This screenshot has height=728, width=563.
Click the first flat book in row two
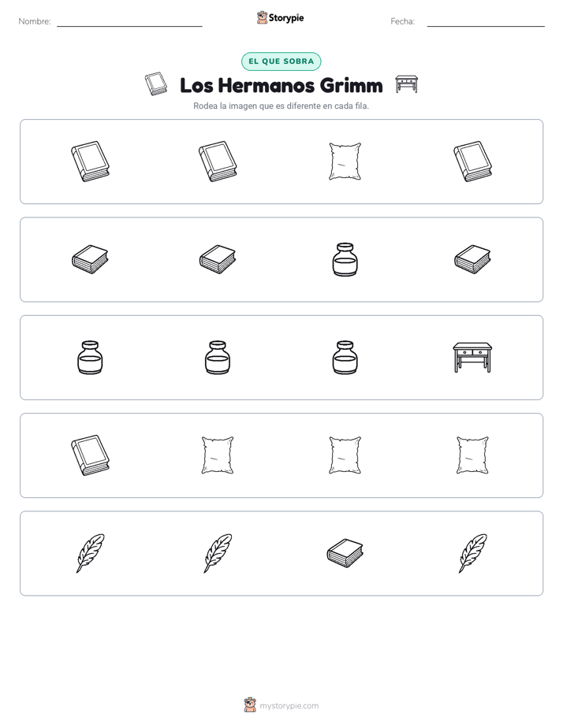tap(90, 259)
